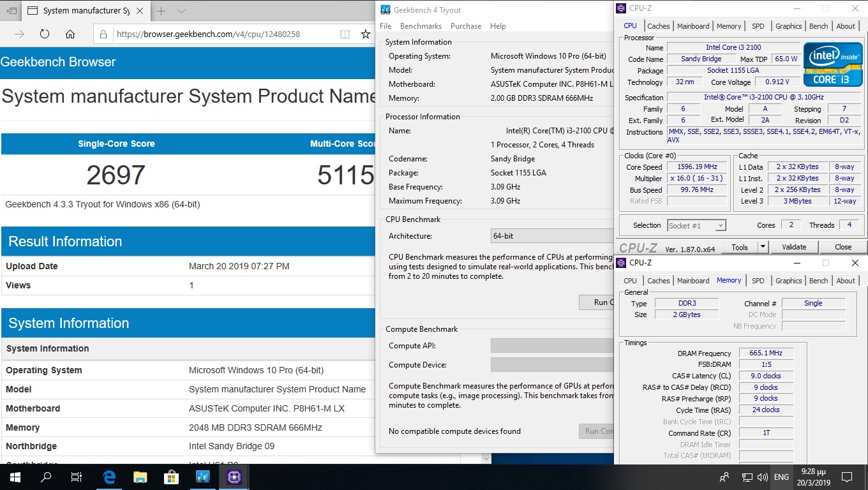
Task: Switch to Caches tab in upper CPU-Z window
Action: tap(659, 26)
